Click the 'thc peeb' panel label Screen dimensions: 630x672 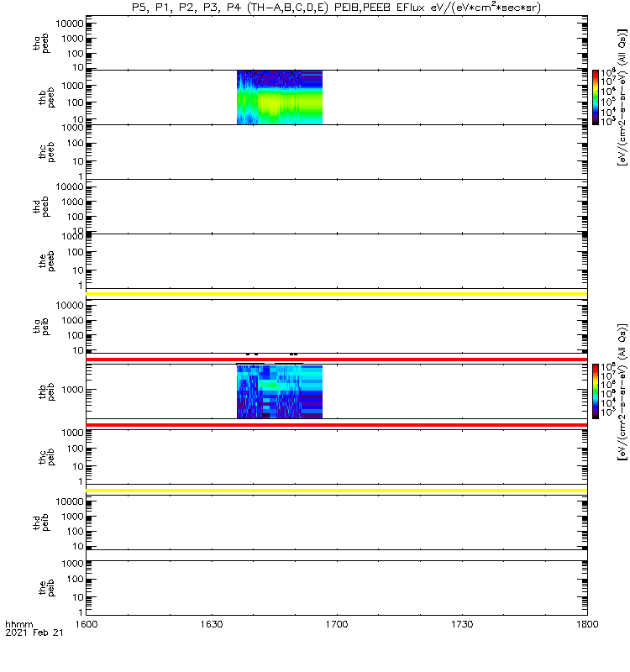pos(46,152)
